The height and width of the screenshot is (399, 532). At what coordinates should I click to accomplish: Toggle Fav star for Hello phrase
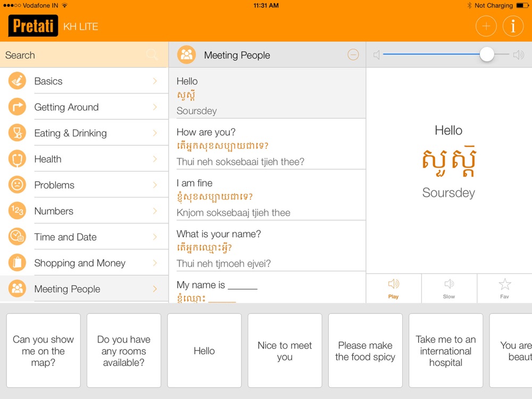pyautogui.click(x=504, y=288)
